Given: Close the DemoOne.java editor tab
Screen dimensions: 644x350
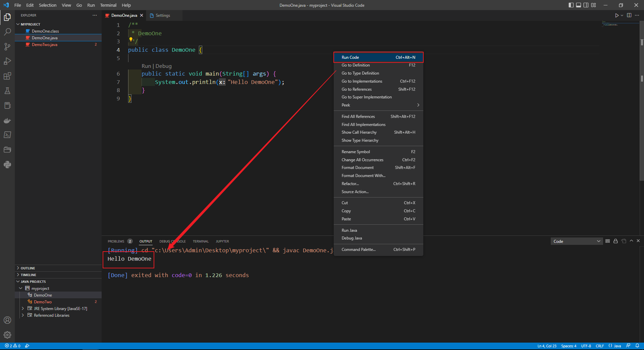Looking at the screenshot, I should pos(142,15).
